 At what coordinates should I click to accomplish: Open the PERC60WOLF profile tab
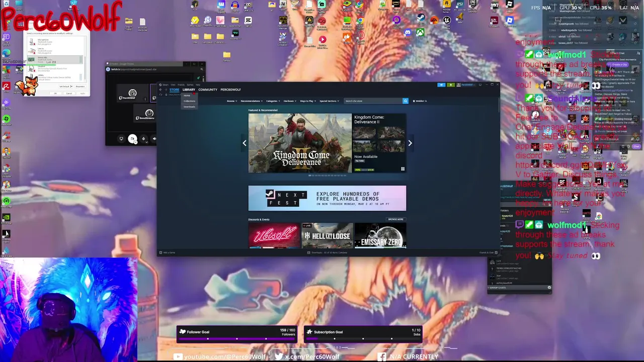(230, 89)
